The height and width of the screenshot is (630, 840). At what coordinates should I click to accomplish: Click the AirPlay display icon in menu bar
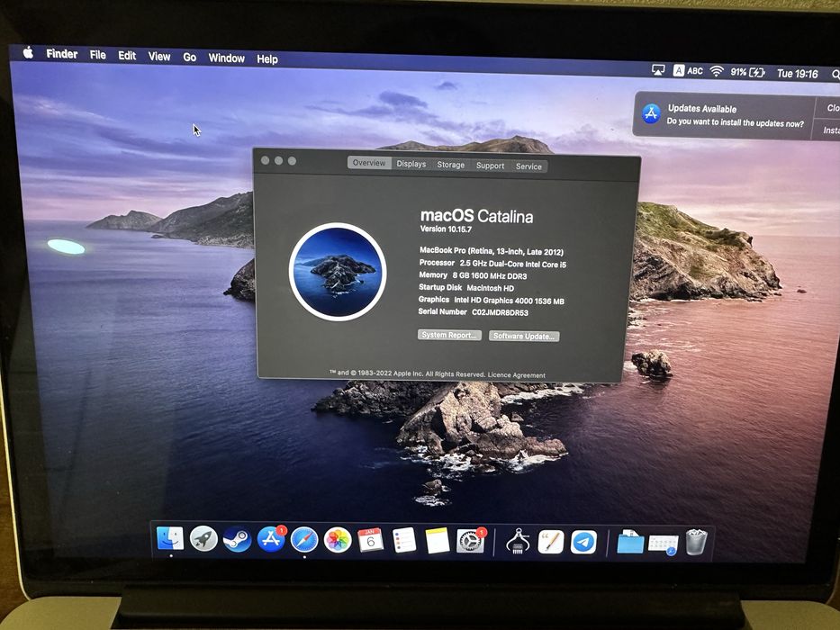tap(658, 69)
